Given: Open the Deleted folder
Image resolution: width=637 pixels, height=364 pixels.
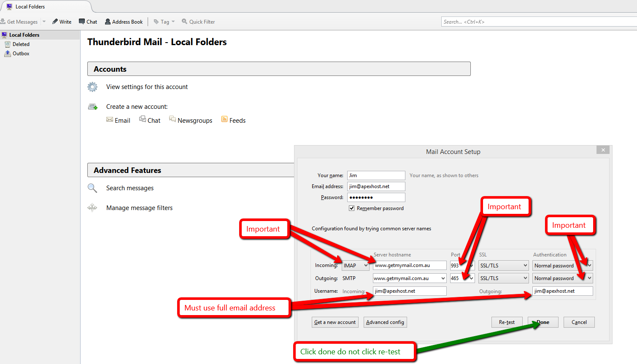Looking at the screenshot, I should (21, 44).
